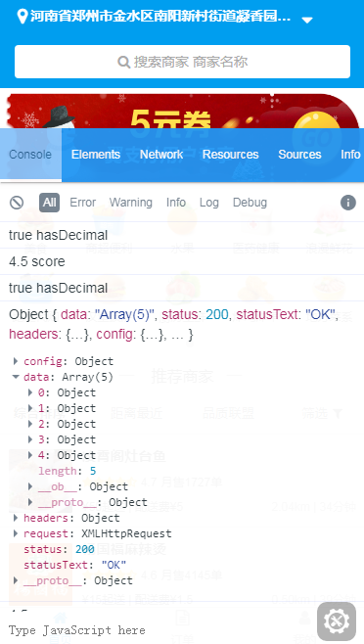This screenshot has width=364, height=644.
Task: Clear the console log with the ban icon
Action: [17, 203]
